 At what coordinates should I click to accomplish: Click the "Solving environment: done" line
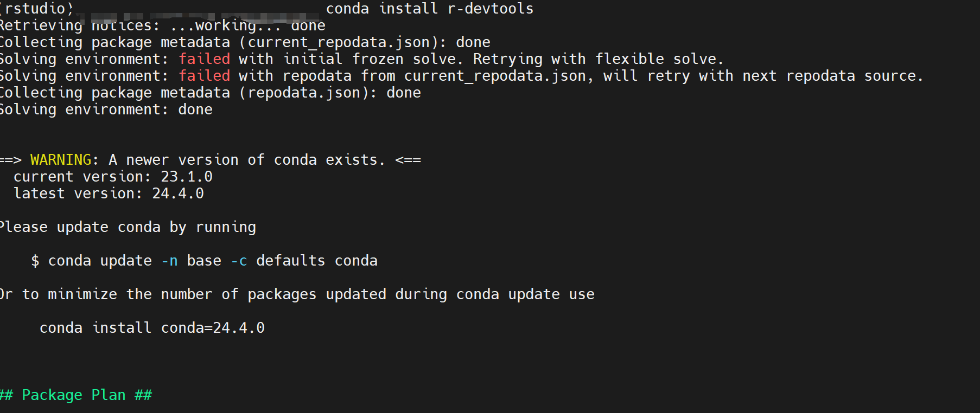tap(106, 109)
